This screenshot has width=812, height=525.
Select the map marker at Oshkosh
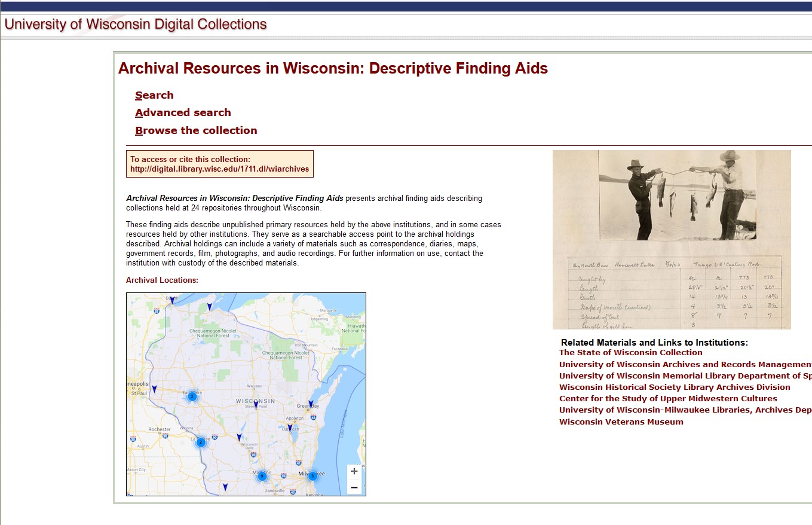[x=290, y=428]
